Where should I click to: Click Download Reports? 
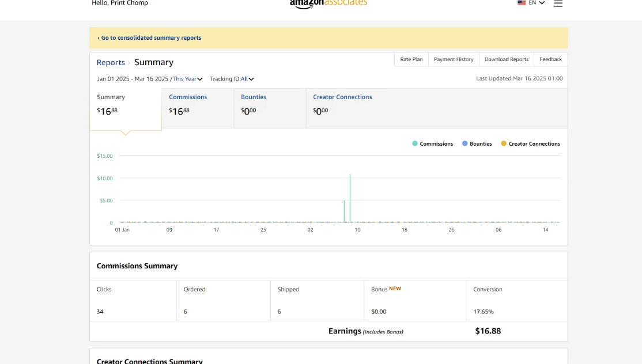point(507,59)
